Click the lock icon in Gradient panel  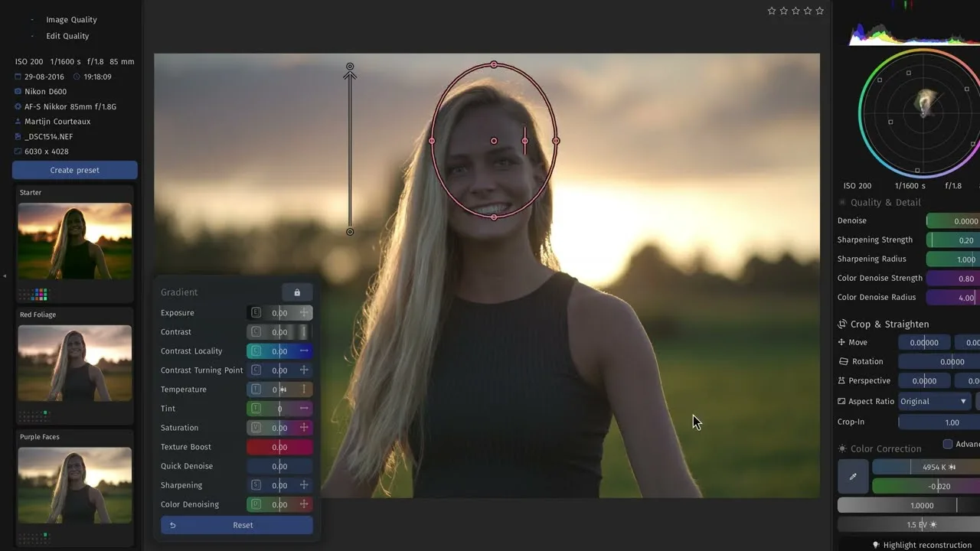(x=297, y=292)
